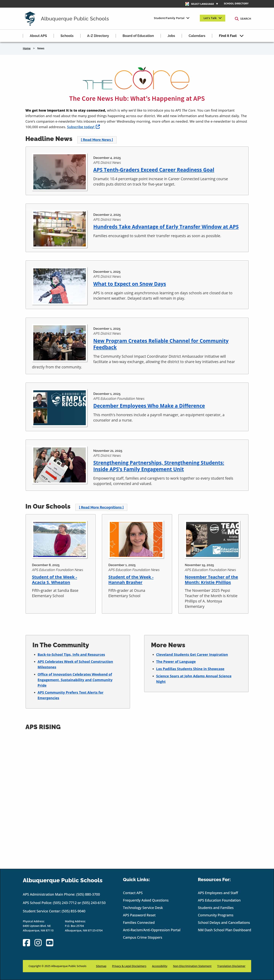This screenshot has width=274, height=980.
Task: Open APS Password Reset link
Action: [x=139, y=915]
